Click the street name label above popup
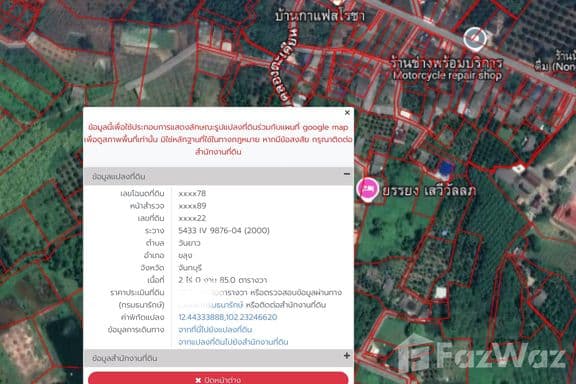 (283, 64)
